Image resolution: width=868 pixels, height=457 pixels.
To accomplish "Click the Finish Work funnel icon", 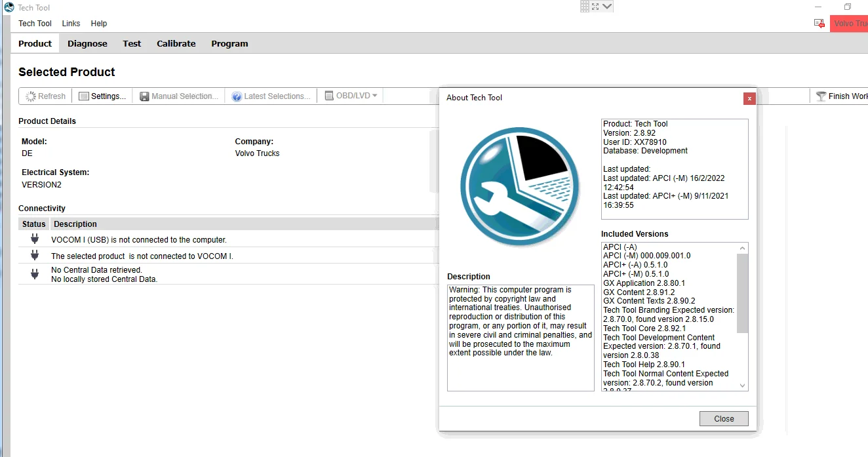I will 821,96.
